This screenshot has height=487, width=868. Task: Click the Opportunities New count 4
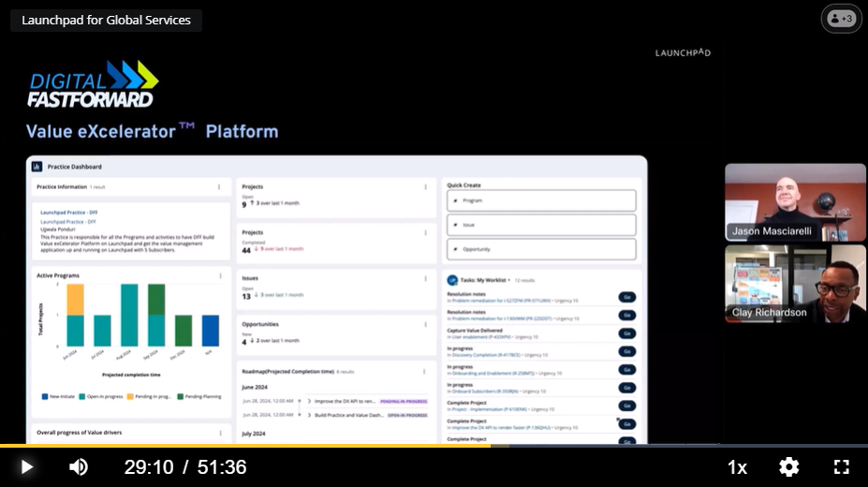(x=244, y=342)
